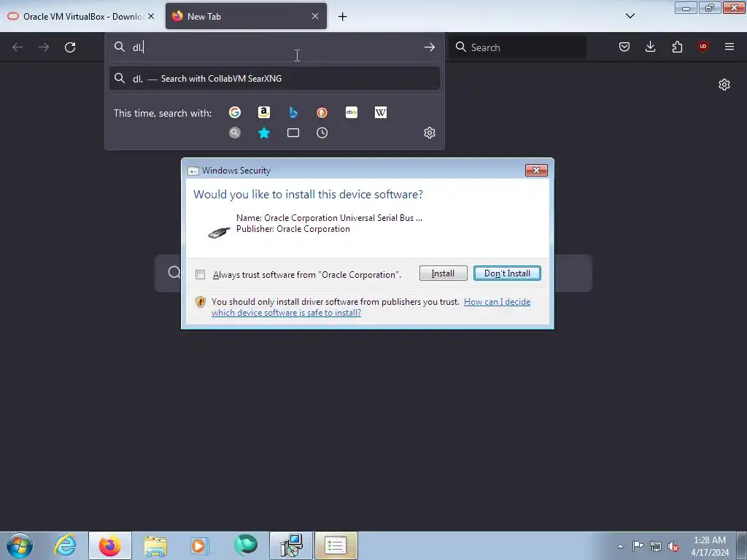Image resolution: width=747 pixels, height=560 pixels.
Task: Search bookmarks using star icon
Action: pyautogui.click(x=264, y=133)
